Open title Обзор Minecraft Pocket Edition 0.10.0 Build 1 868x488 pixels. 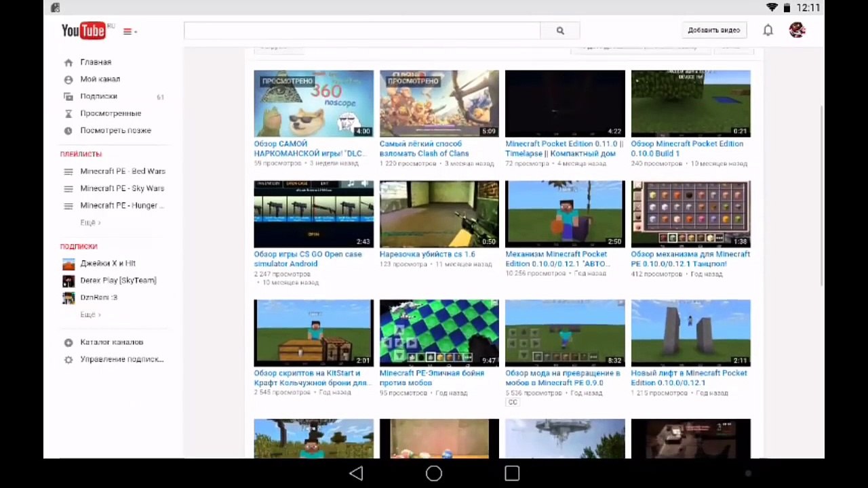687,148
